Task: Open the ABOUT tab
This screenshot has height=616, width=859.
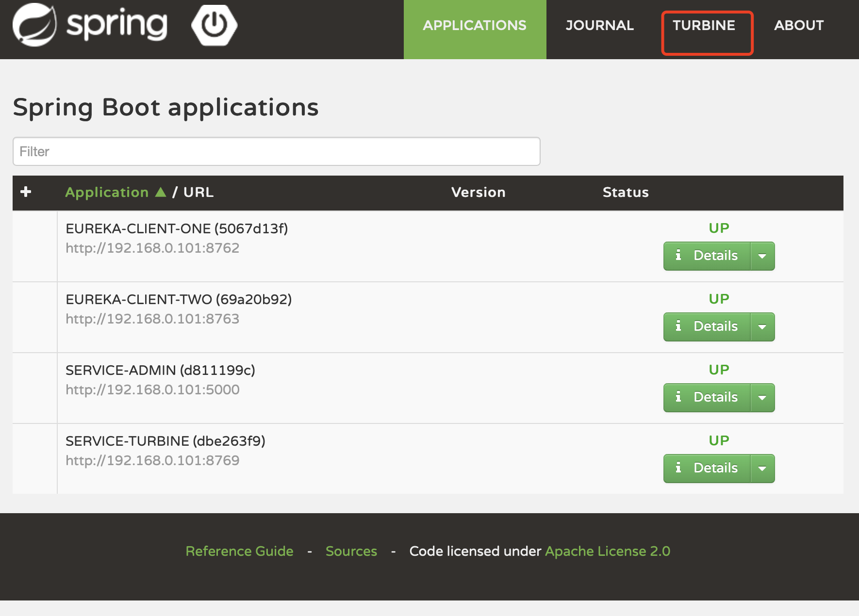Action: point(799,25)
